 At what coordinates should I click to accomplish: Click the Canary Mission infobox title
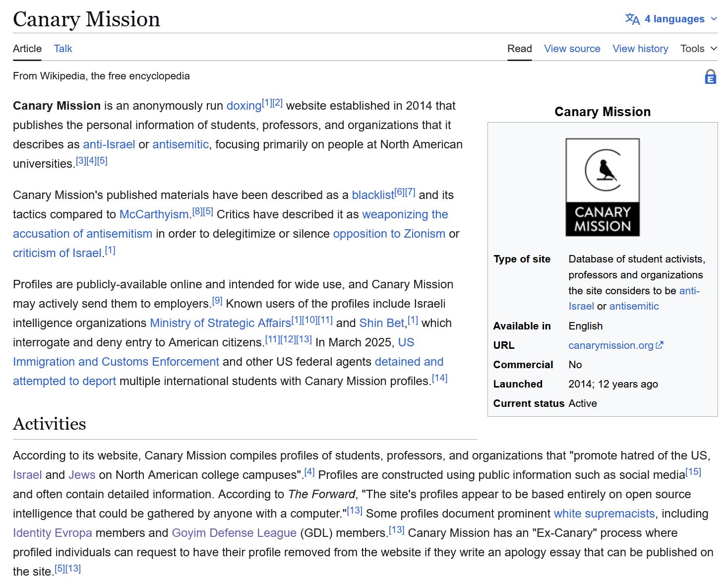(x=603, y=112)
